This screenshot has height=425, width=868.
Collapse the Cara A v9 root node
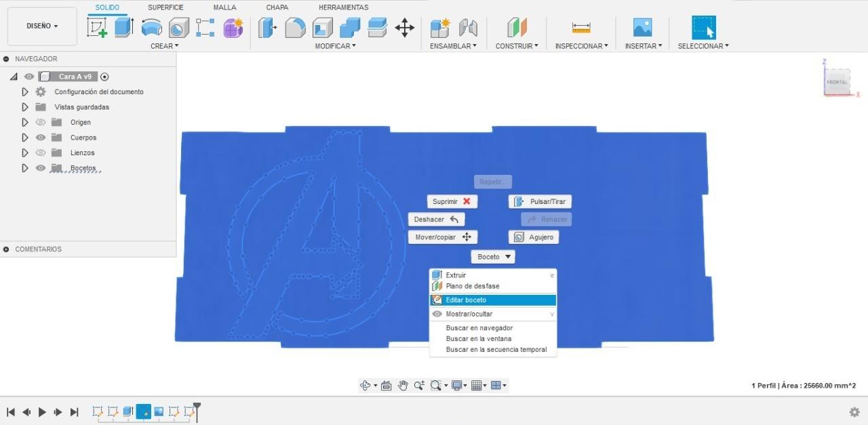click(14, 77)
